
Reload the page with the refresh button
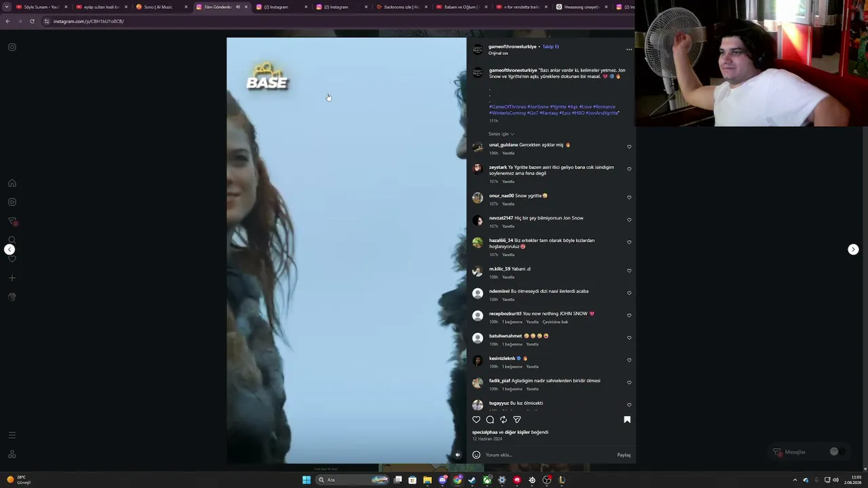pos(32,21)
